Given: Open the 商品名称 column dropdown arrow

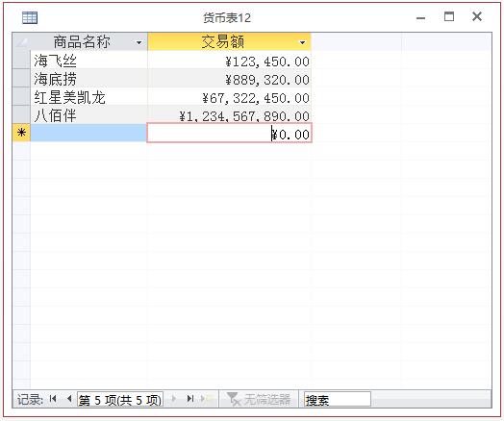Looking at the screenshot, I should tap(139, 42).
